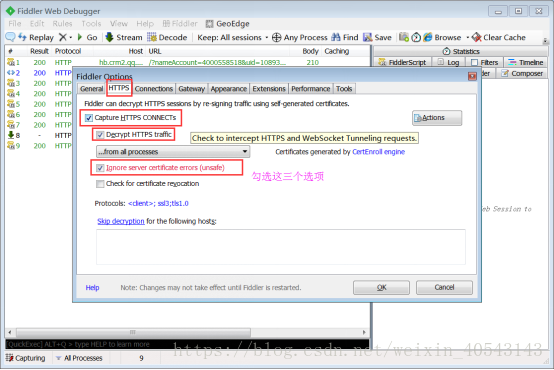This screenshot has width=554, height=370.
Task: Click the timer stopwatch toolbar icon
Action: point(416,37)
